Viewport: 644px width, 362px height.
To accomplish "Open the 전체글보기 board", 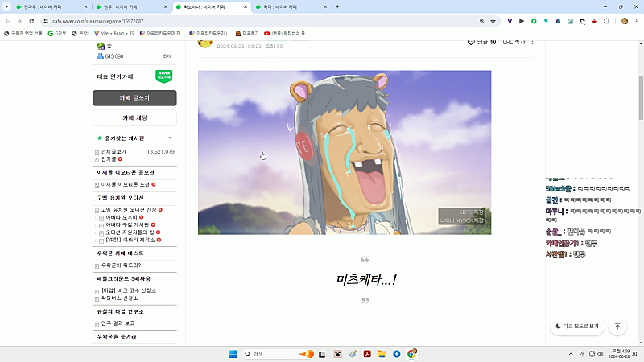I will (x=114, y=152).
